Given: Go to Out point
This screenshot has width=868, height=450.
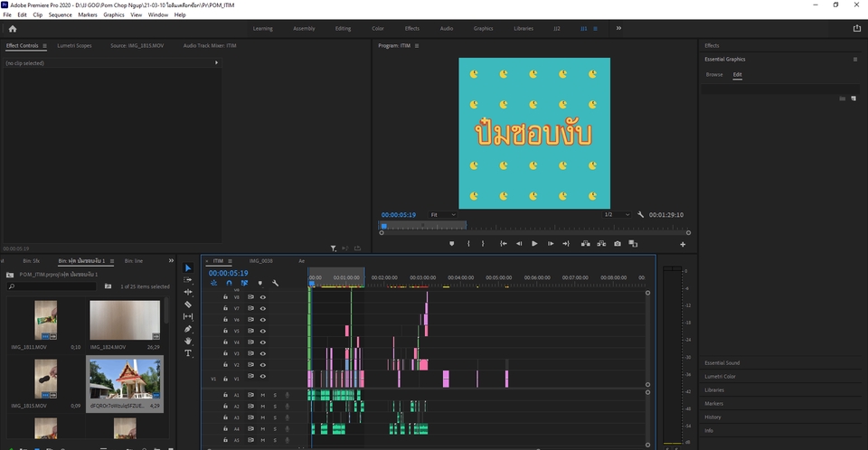Looking at the screenshot, I should click(x=566, y=244).
